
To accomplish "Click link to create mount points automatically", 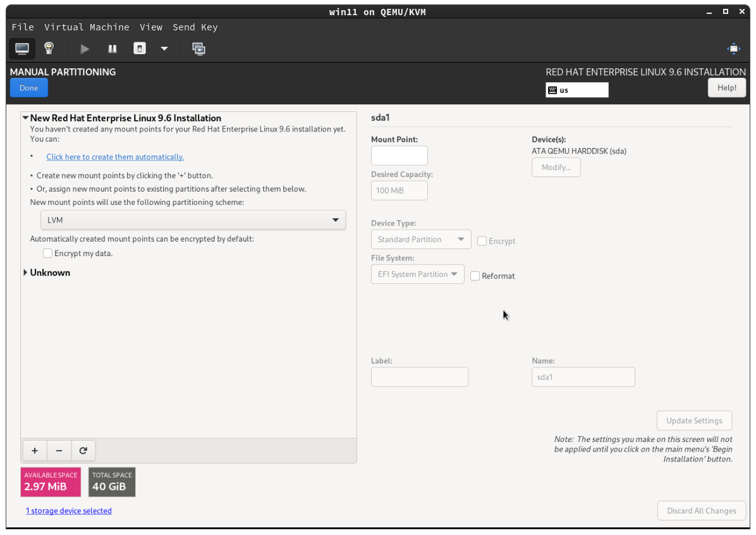I will point(115,157).
